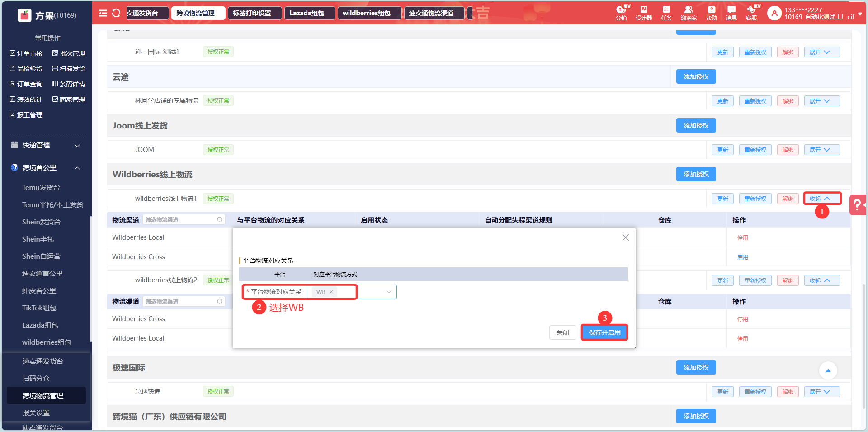Close the 平台物流对应关系 dialog with X
The width and height of the screenshot is (868, 432).
626,237
